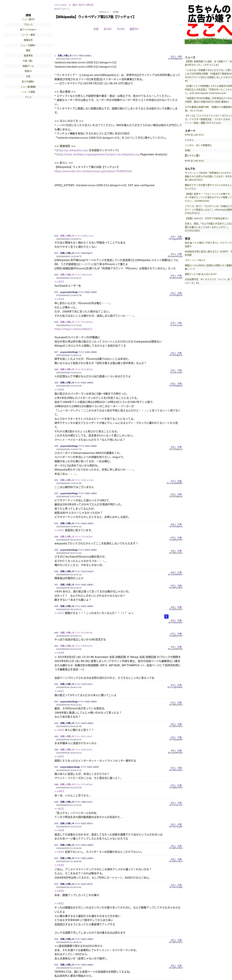Open ハード・業界 board in sidebar
232x980 pixels.
(x=28, y=35)
